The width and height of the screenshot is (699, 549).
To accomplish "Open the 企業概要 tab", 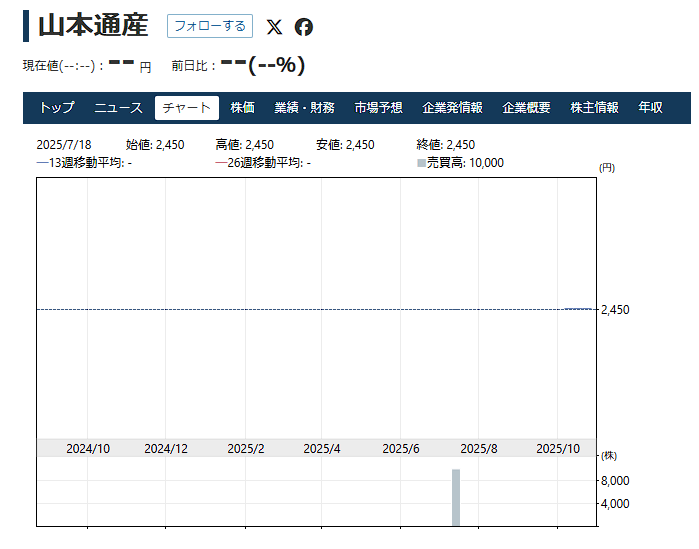I will pyautogui.click(x=526, y=107).
